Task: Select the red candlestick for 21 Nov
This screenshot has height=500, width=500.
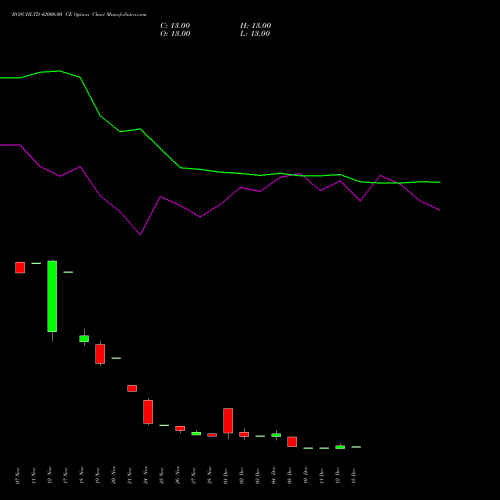Action: 132,388
